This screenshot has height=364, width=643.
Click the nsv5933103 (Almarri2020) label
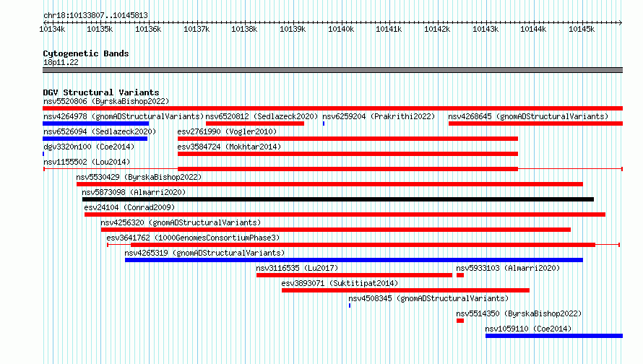coord(508,268)
